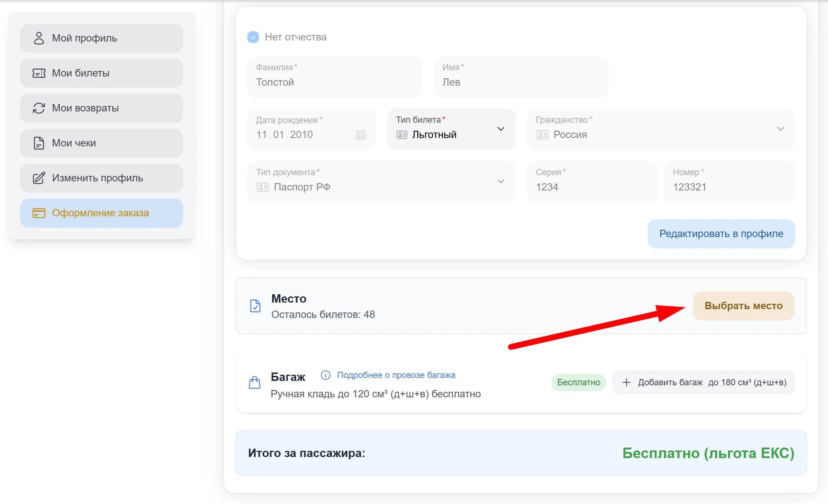Click the plus icon on add baggage
828x504 pixels.
tap(626, 382)
